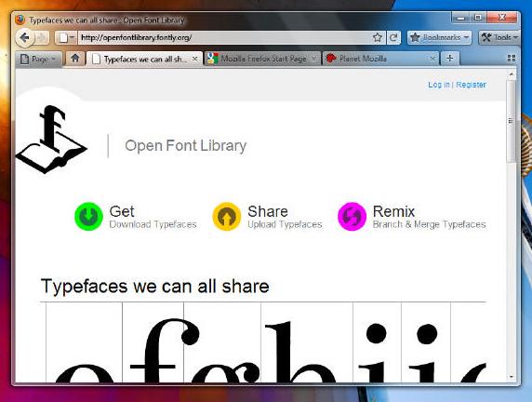The width and height of the screenshot is (532, 402).
Task: Expand the Bookmarks dropdown menu
Action: click(x=439, y=37)
